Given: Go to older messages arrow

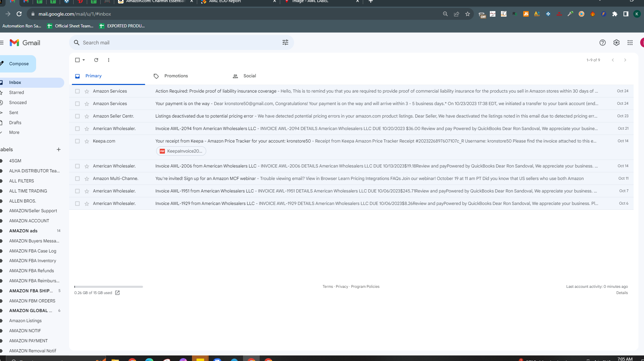Looking at the screenshot, I should 625,60.
